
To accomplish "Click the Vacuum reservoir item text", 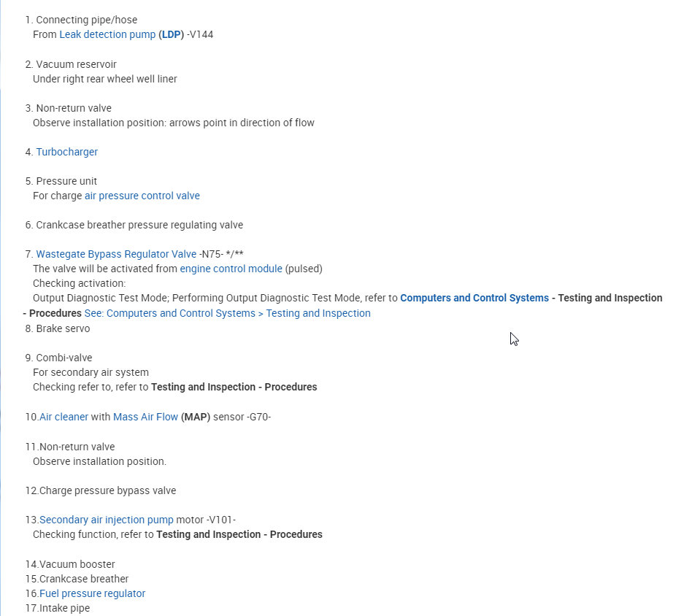I will tap(76, 64).
